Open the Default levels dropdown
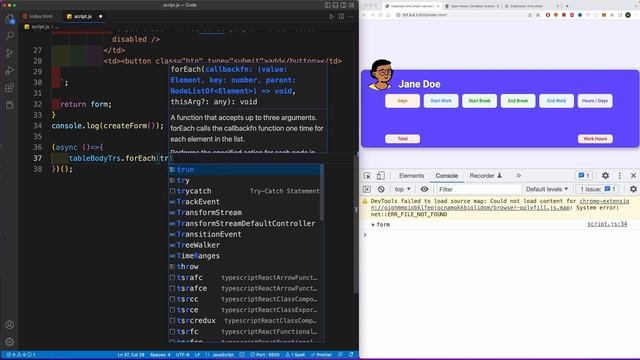 (547, 189)
